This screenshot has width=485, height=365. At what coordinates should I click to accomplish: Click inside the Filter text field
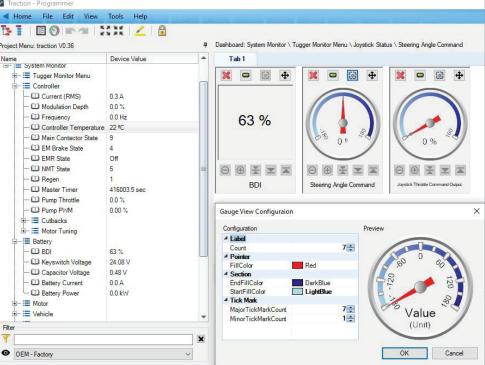pyautogui.click(x=103, y=339)
